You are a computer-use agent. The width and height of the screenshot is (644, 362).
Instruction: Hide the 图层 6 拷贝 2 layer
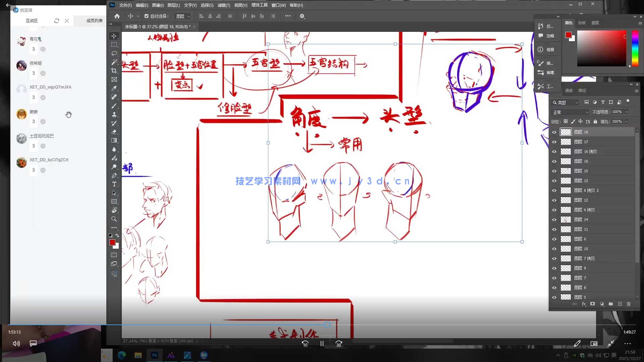click(x=554, y=190)
